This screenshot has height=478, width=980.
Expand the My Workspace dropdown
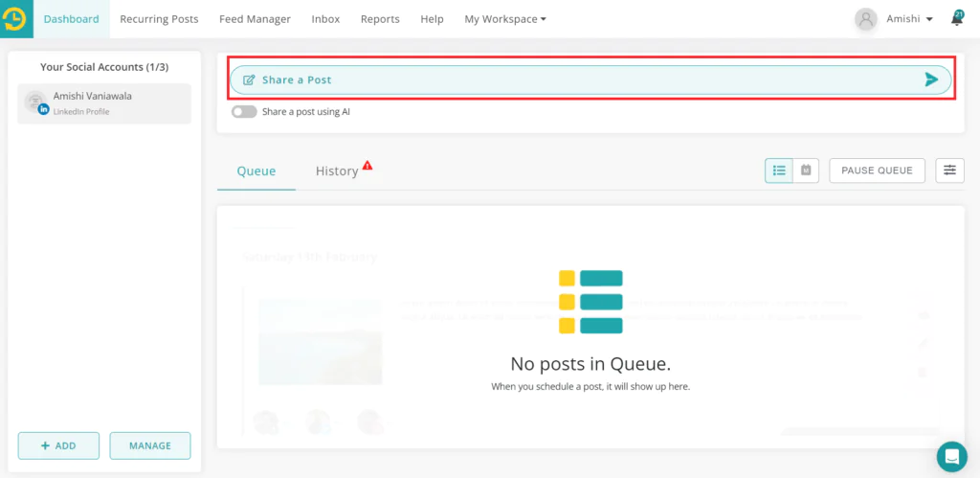pos(505,19)
